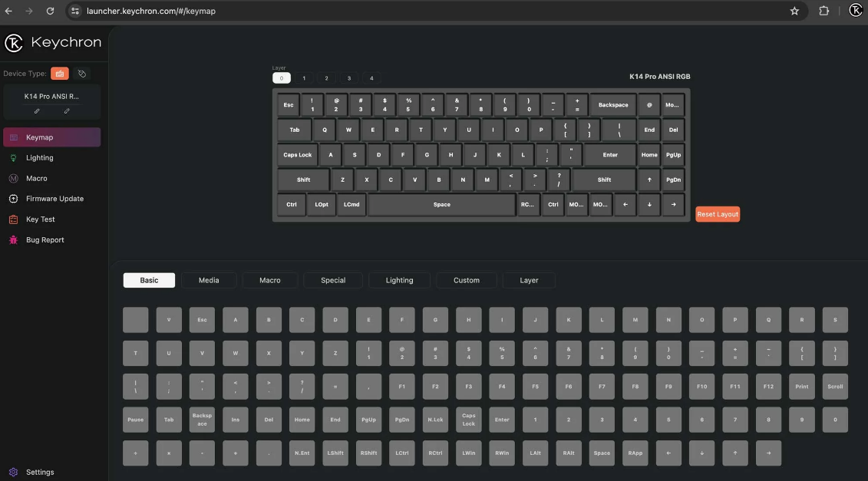Switch to Layer 2
The image size is (868, 481).
pyautogui.click(x=327, y=78)
